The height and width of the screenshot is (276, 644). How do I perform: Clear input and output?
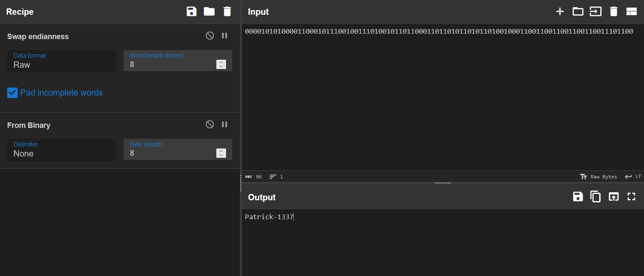click(x=614, y=11)
